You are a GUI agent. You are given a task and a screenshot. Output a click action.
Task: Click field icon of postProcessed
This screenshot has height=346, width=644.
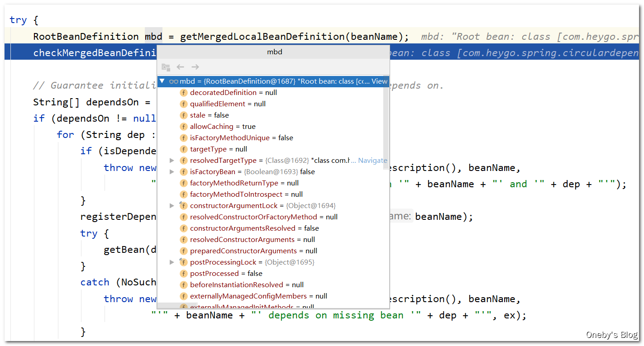[183, 274]
